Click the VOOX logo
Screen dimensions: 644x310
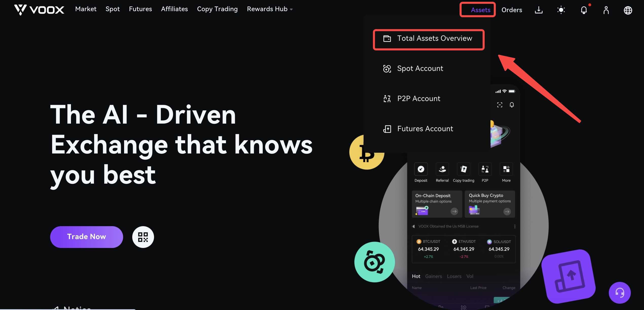click(39, 10)
